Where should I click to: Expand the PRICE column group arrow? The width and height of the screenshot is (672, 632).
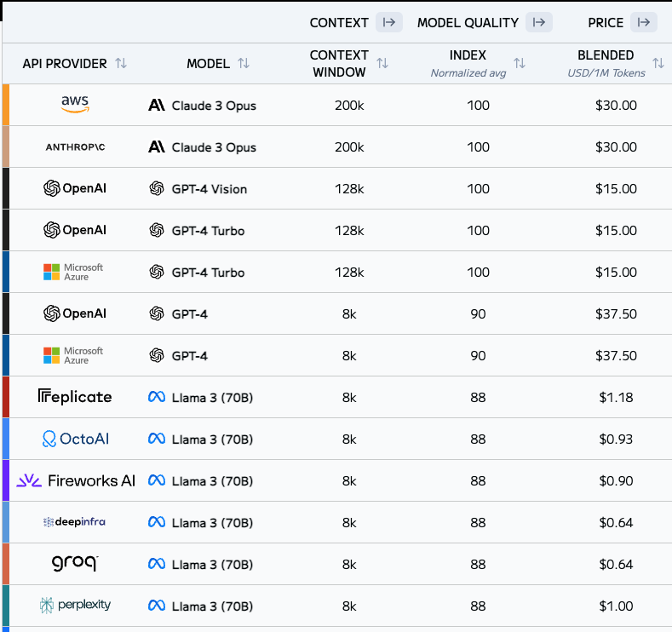(643, 22)
